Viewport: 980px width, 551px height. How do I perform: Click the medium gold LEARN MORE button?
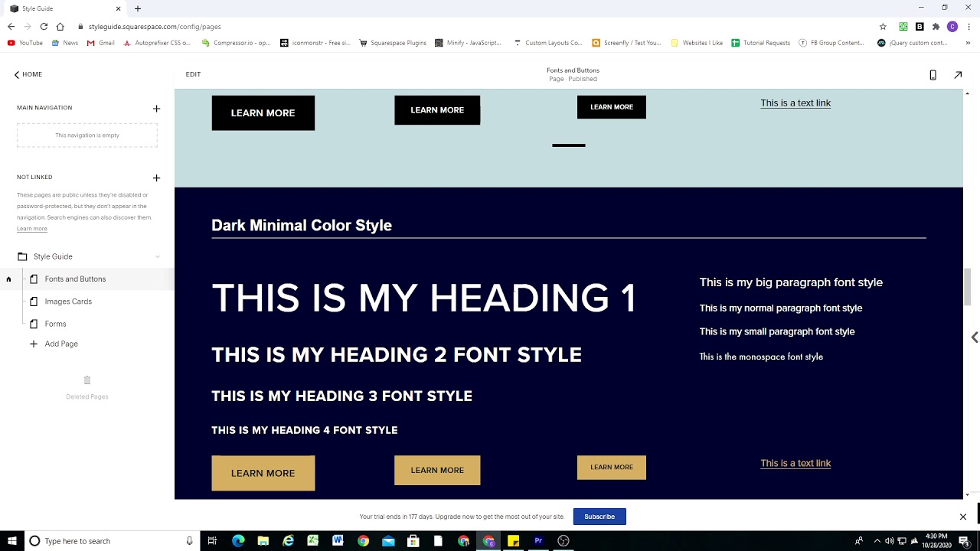437,471
